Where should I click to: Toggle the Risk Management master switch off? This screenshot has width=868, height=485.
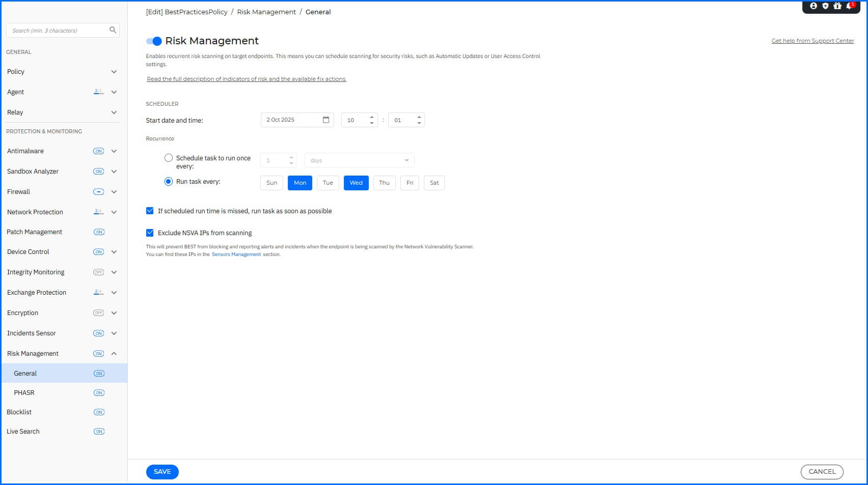click(x=153, y=41)
